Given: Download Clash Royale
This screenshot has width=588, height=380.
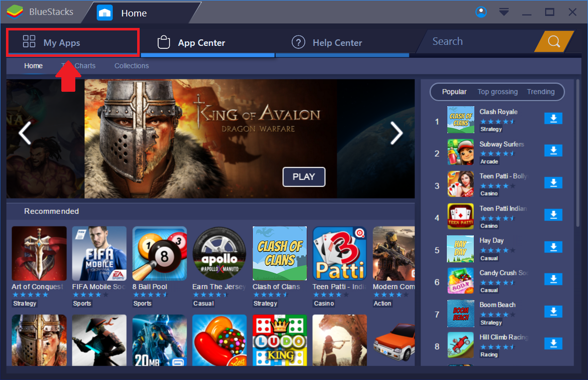Looking at the screenshot, I should [x=553, y=119].
